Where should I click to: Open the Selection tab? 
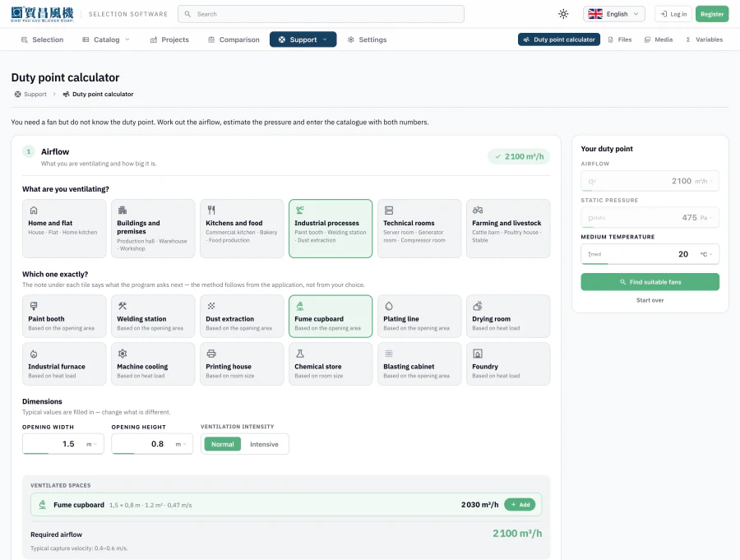point(43,39)
